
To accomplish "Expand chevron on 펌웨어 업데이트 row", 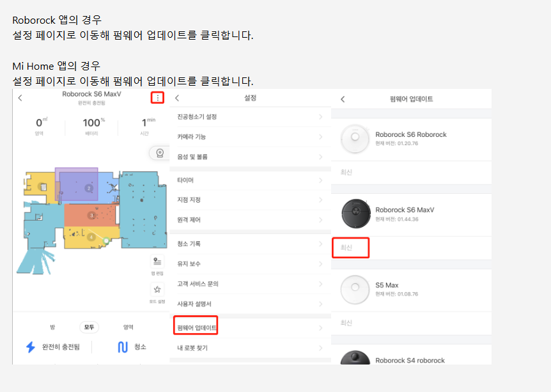I will (x=320, y=328).
